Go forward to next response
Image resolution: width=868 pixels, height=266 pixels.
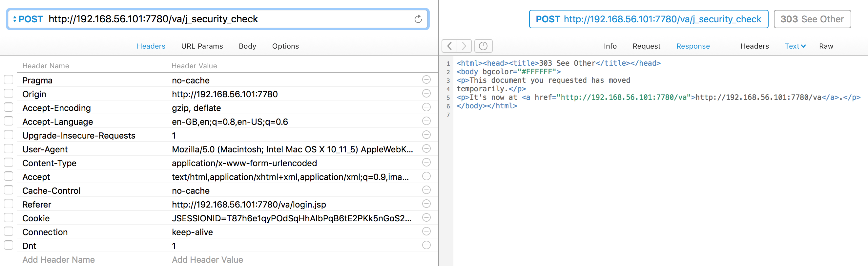[464, 46]
